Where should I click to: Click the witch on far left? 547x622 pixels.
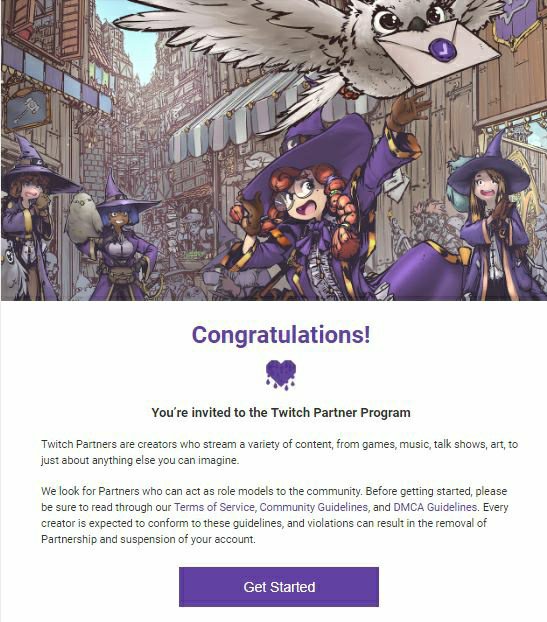pyautogui.click(x=28, y=222)
